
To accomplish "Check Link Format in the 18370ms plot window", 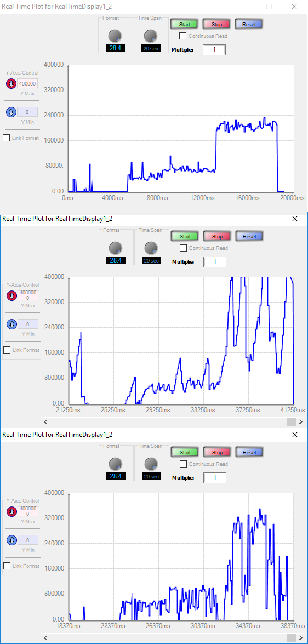I will 7,566.
